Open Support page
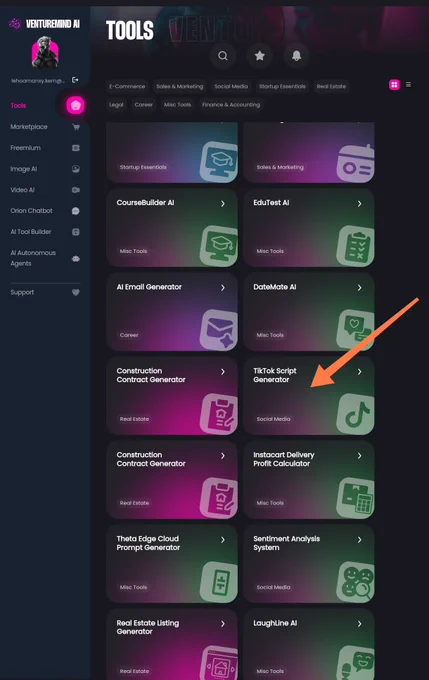Viewport: 429px width, 680px height. point(22,292)
